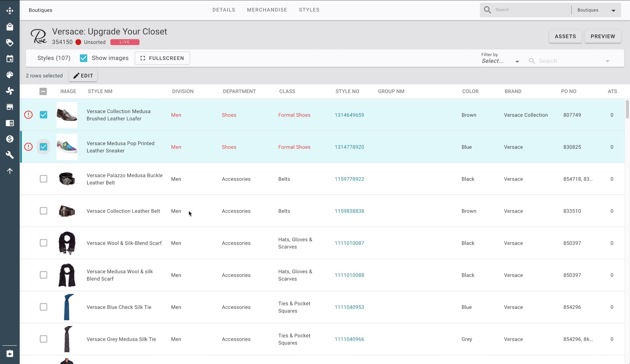This screenshot has height=364, width=630.
Task: Click the brown loafer thumbnail image
Action: click(67, 115)
